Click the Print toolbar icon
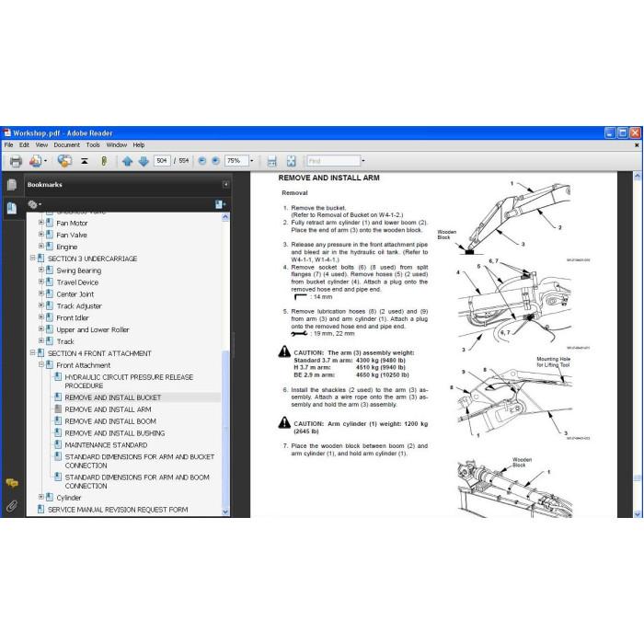 (x=16, y=161)
